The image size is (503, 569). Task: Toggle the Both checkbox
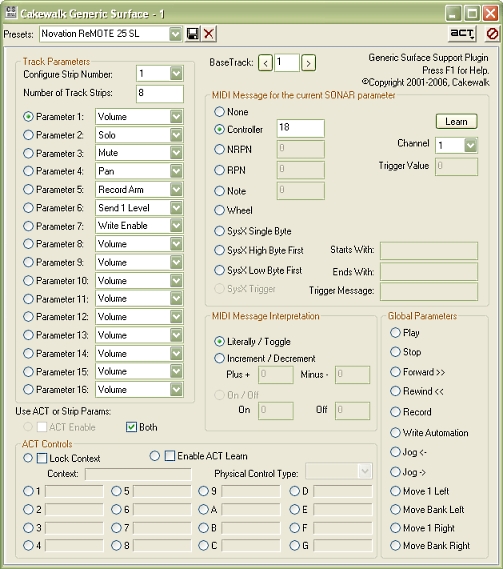tap(131, 427)
